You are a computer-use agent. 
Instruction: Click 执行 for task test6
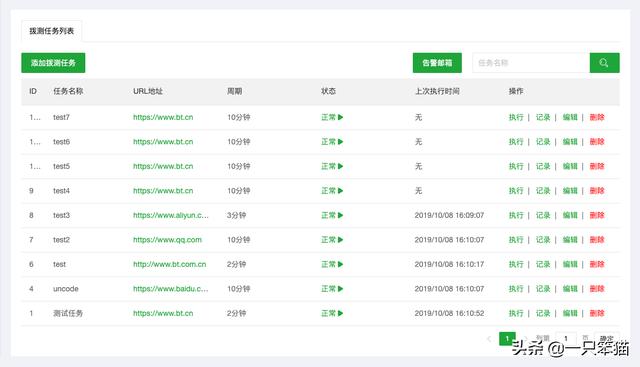[516, 142]
